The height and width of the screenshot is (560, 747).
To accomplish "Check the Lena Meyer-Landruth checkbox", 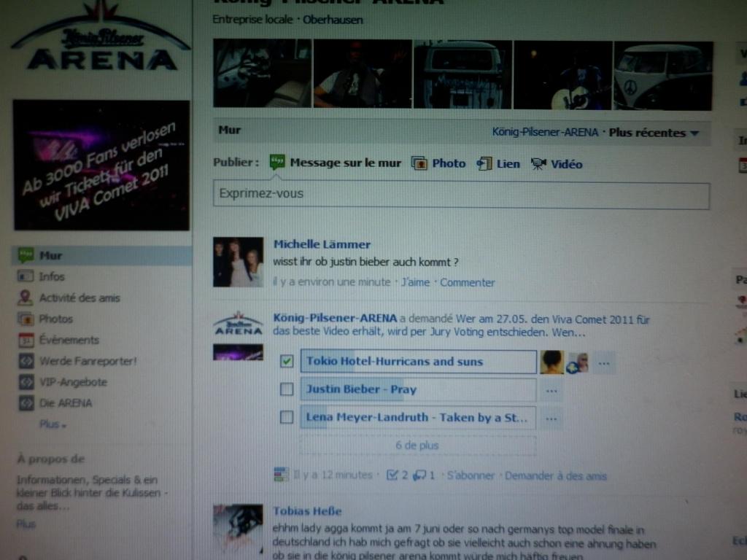I will (x=286, y=417).
